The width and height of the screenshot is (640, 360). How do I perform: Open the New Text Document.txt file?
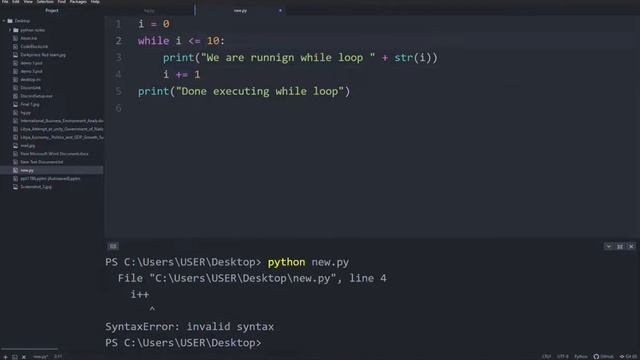[42, 162]
